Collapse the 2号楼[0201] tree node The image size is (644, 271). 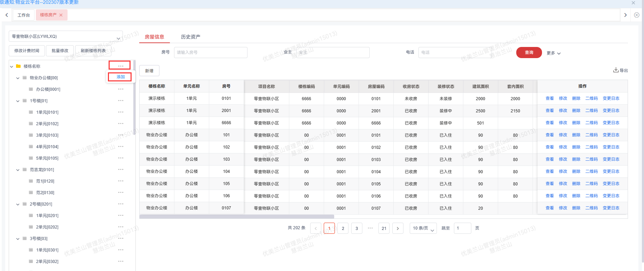(x=18, y=204)
